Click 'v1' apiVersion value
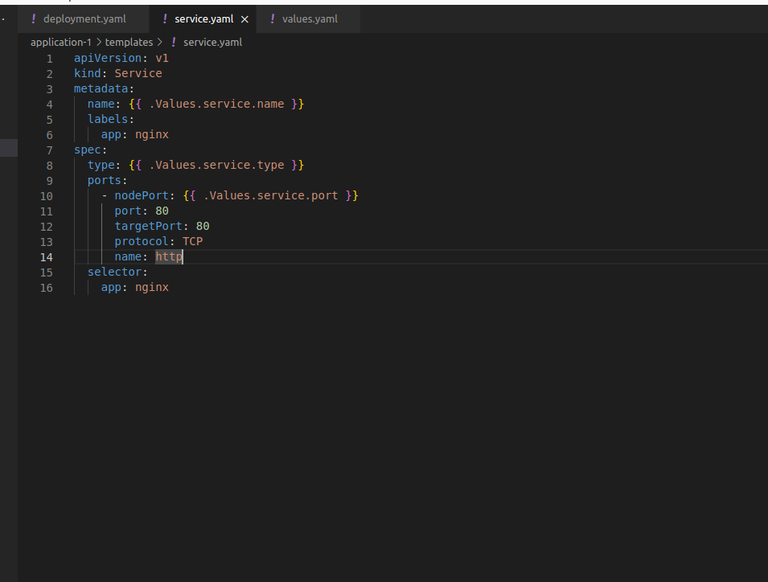The image size is (768, 582). (162, 58)
